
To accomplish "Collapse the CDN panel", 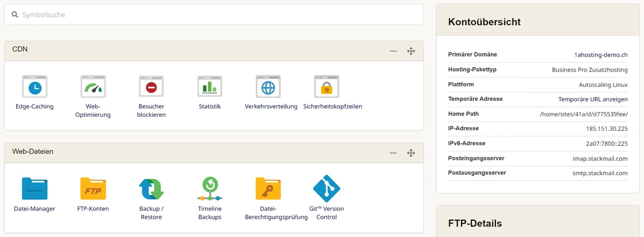I will 393,51.
